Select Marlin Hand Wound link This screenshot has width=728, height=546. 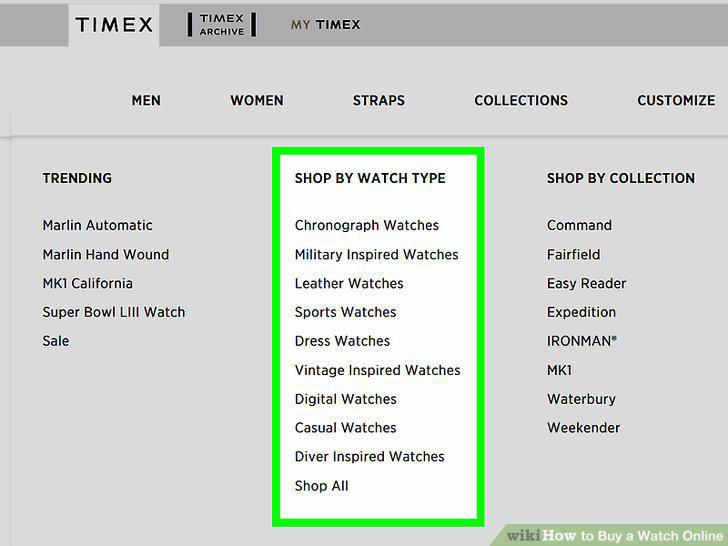point(106,254)
